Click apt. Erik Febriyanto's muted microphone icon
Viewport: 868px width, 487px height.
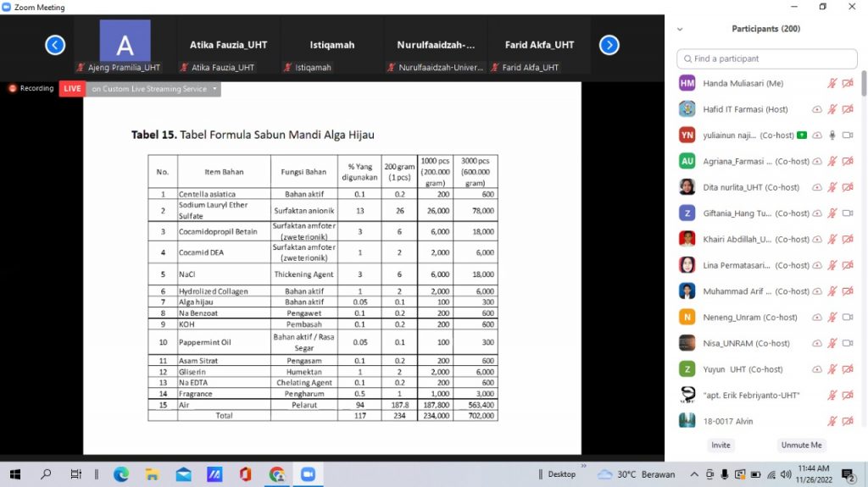832,396
